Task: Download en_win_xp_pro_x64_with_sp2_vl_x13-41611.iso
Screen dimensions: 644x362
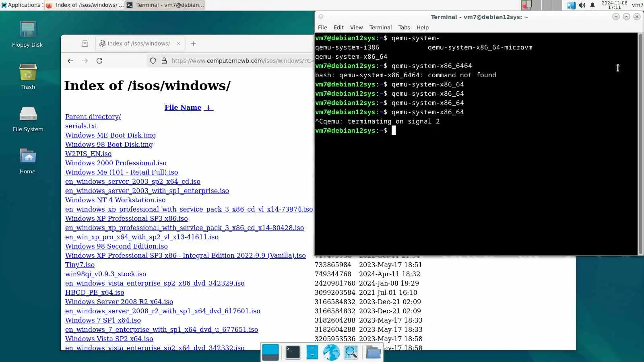Action: pyautogui.click(x=142, y=237)
